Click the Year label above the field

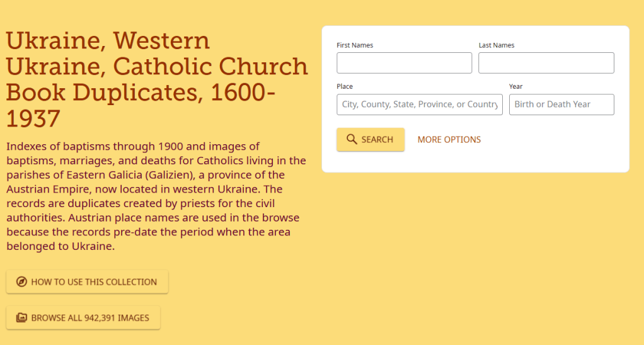pyautogui.click(x=516, y=86)
